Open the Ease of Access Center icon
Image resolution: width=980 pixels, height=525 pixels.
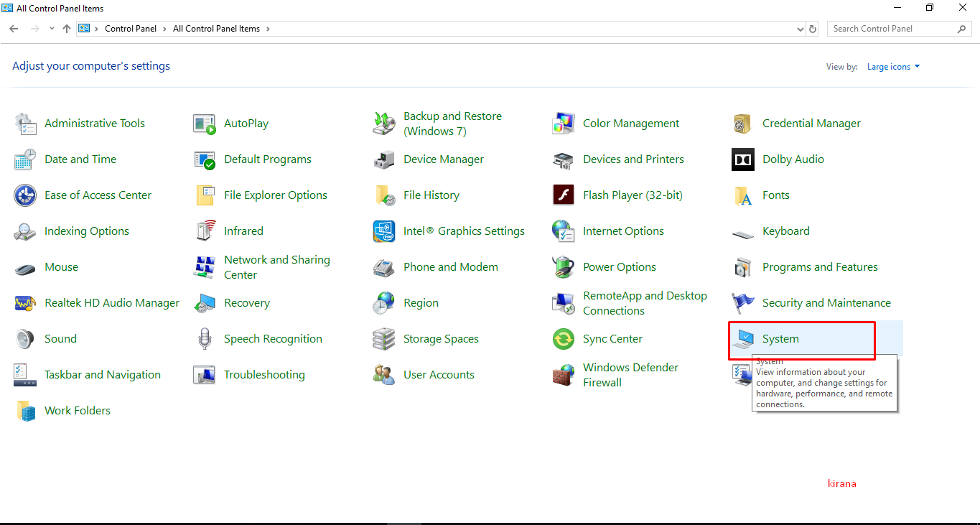click(x=25, y=195)
